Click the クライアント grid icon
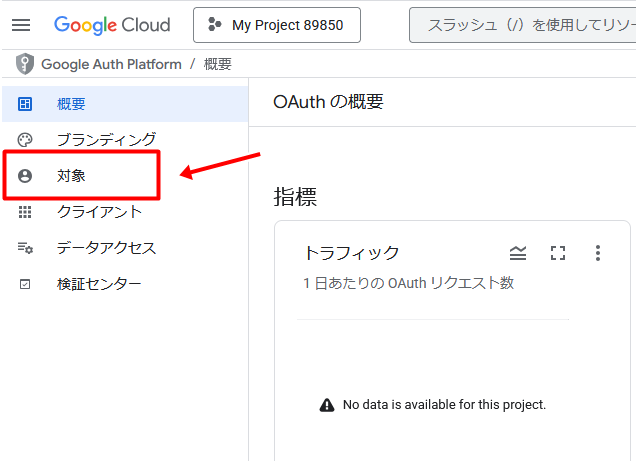Image resolution: width=636 pixels, height=461 pixels. click(x=25, y=211)
